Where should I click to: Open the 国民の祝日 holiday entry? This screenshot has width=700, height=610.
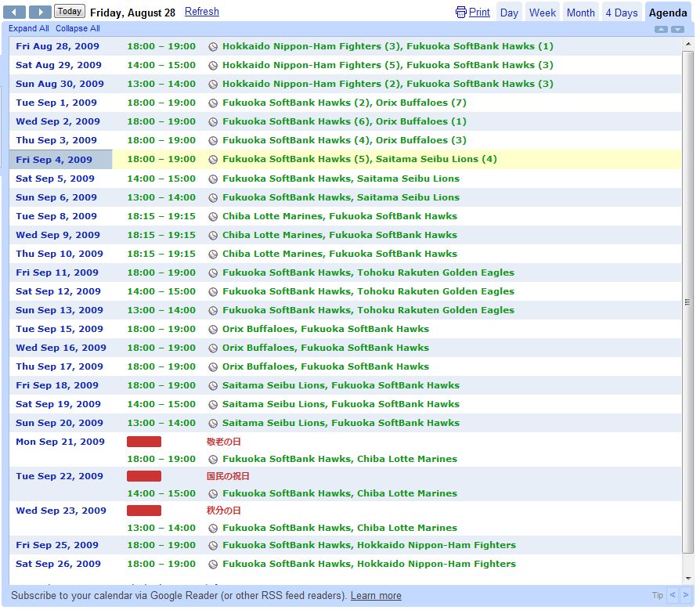(228, 476)
